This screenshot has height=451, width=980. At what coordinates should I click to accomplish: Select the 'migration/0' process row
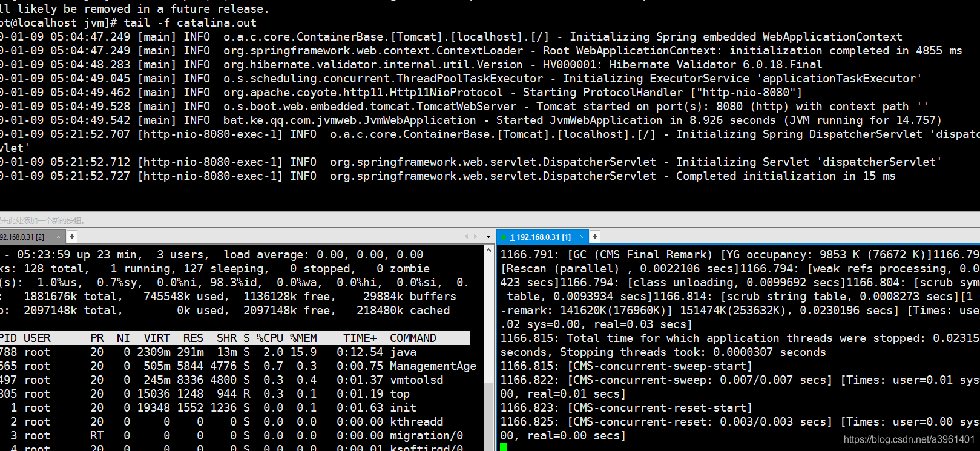[235, 435]
